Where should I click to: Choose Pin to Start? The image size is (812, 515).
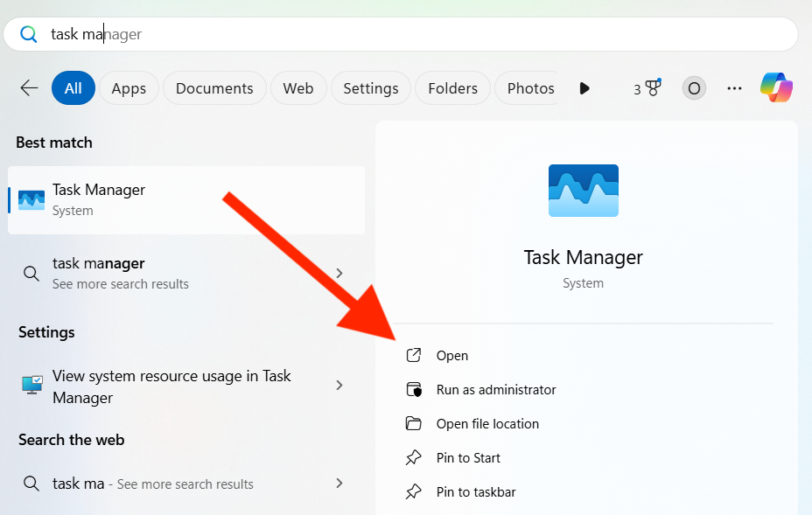tap(468, 458)
